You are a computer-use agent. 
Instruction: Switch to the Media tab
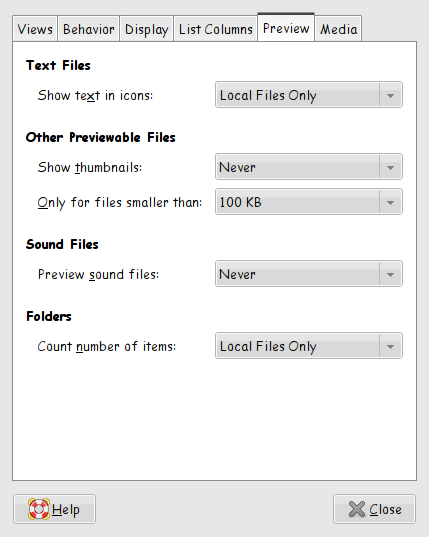point(338,28)
